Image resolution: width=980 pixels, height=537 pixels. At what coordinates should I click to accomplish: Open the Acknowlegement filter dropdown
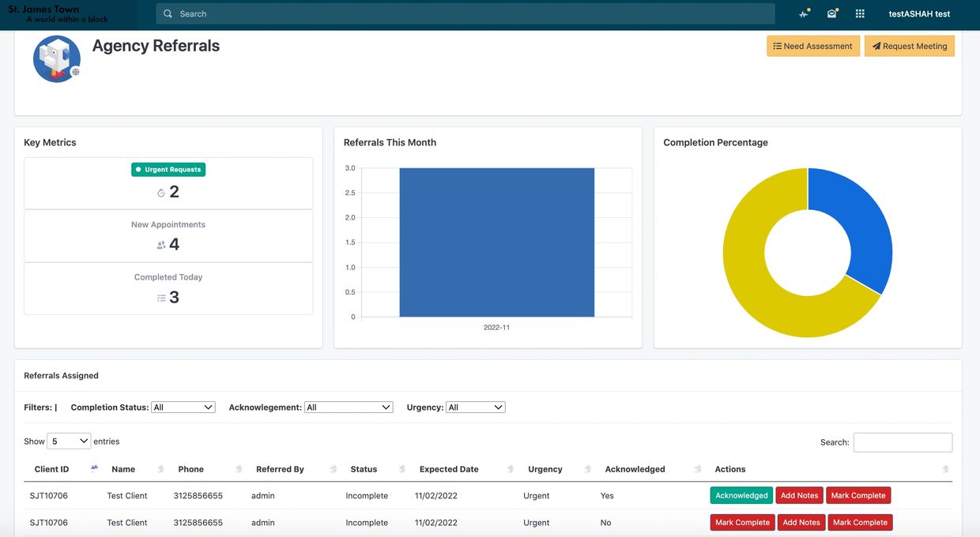[x=349, y=407]
